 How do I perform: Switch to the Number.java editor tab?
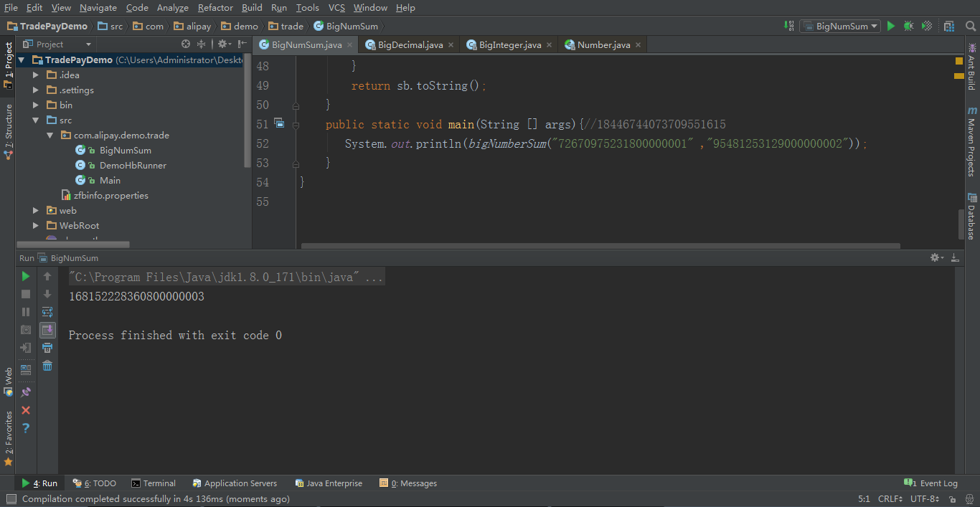point(603,44)
